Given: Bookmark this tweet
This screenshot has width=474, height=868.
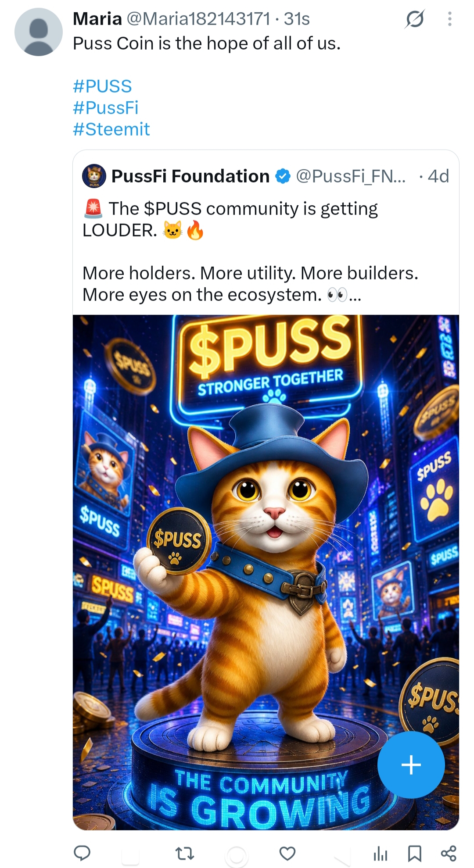Looking at the screenshot, I should 415,854.
